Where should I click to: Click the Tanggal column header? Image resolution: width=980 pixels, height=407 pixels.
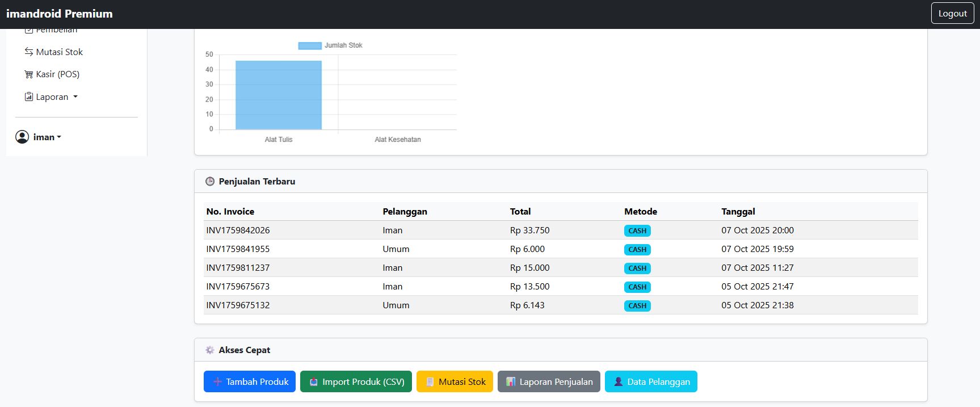738,212
